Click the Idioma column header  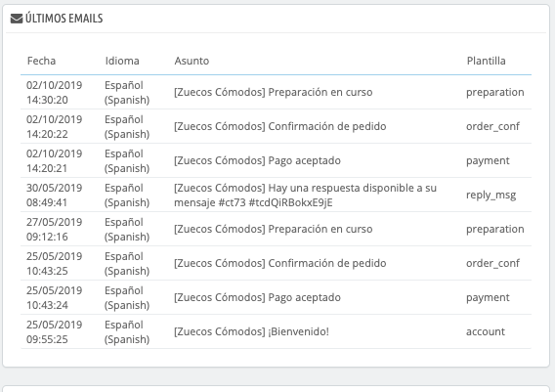pos(122,61)
